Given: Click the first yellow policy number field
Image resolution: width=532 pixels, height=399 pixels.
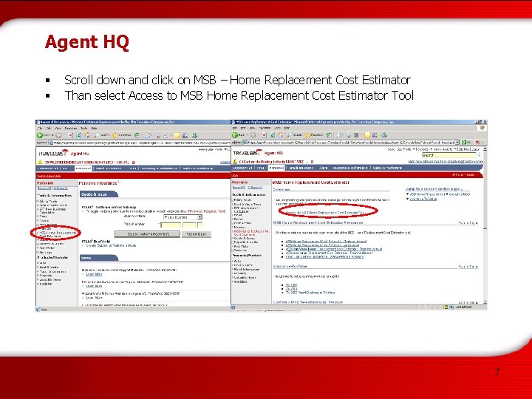Looking at the screenshot, I should pyautogui.click(x=171, y=225).
